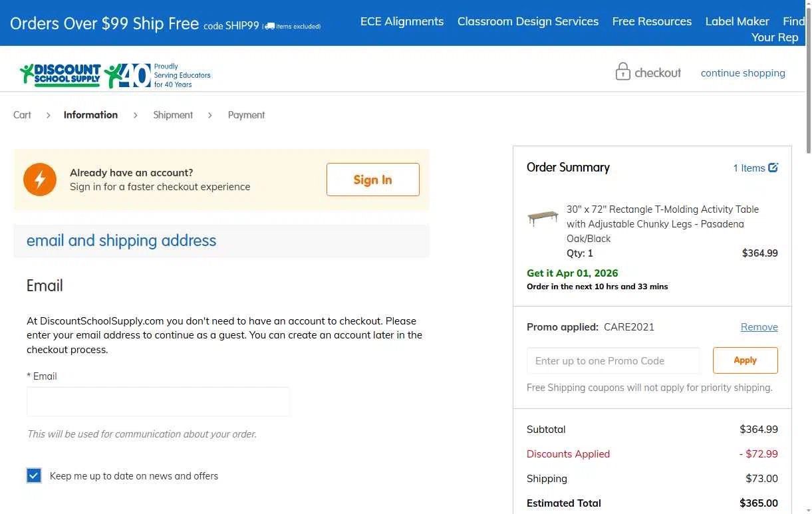Image resolution: width=812 pixels, height=514 pixels.
Task: Uncheck Keep me up to date checkbox
Action: (x=34, y=475)
